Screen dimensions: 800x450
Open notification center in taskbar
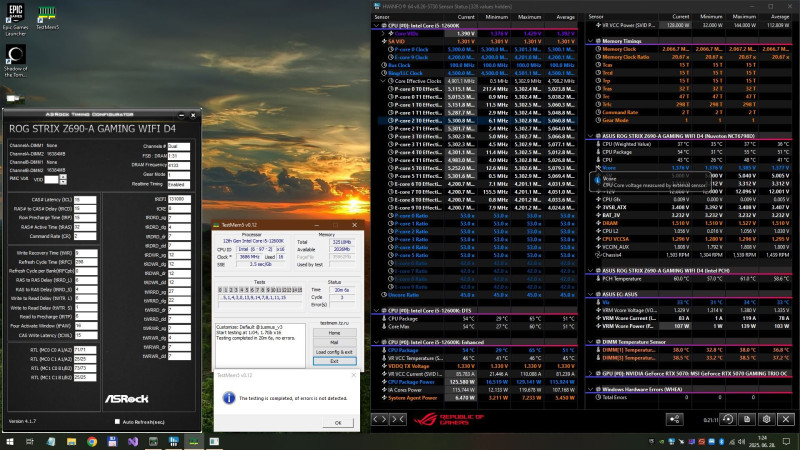click(786, 441)
